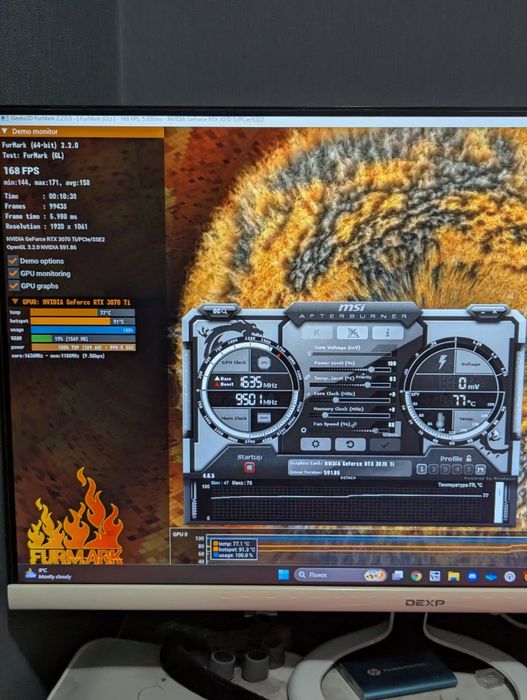The height and width of the screenshot is (700, 527).
Task: Open Task View on taskbar
Action: pos(398,576)
